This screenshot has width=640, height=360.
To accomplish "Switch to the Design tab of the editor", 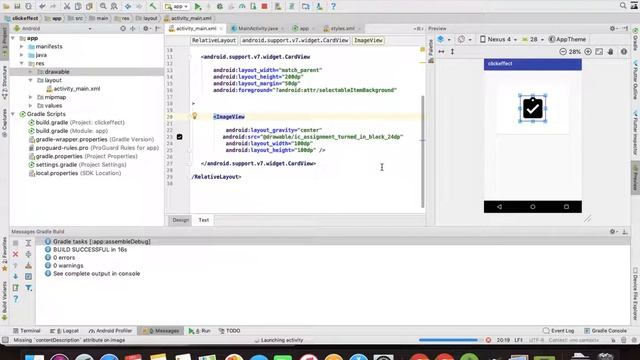I will click(x=180, y=220).
